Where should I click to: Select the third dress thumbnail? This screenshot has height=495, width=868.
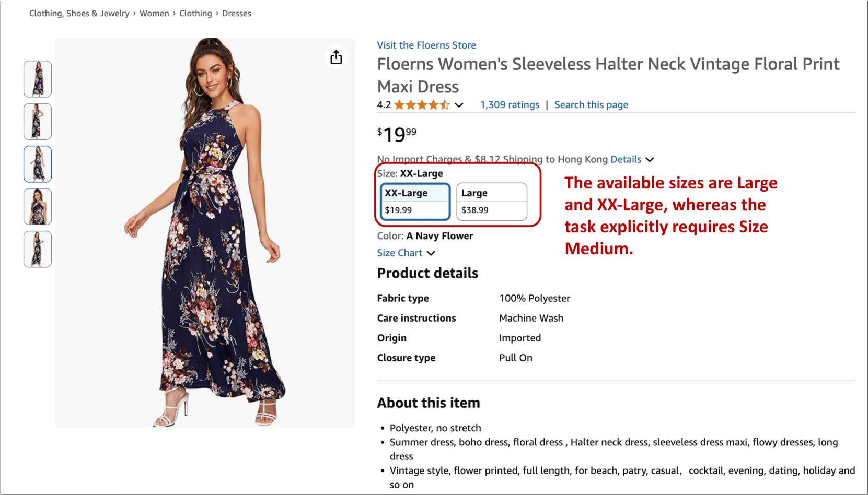(38, 164)
